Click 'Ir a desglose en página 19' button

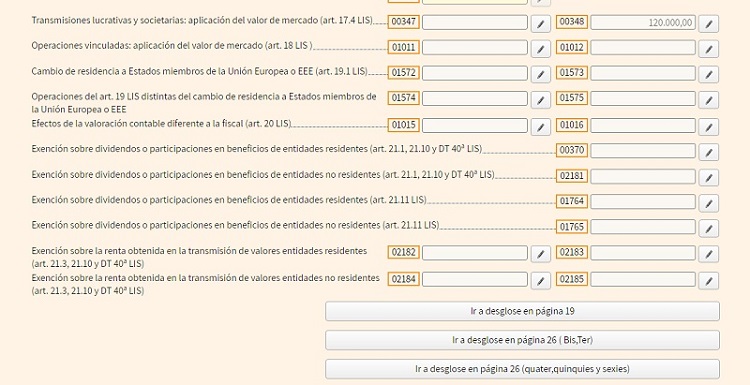point(522,311)
